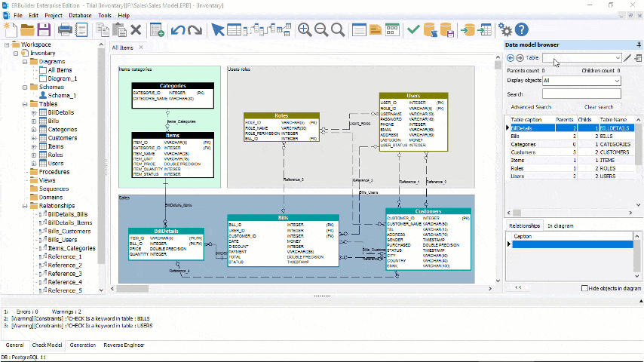Click the Print icon in toolbar
The height and width of the screenshot is (362, 644).
pyautogui.click(x=65, y=29)
